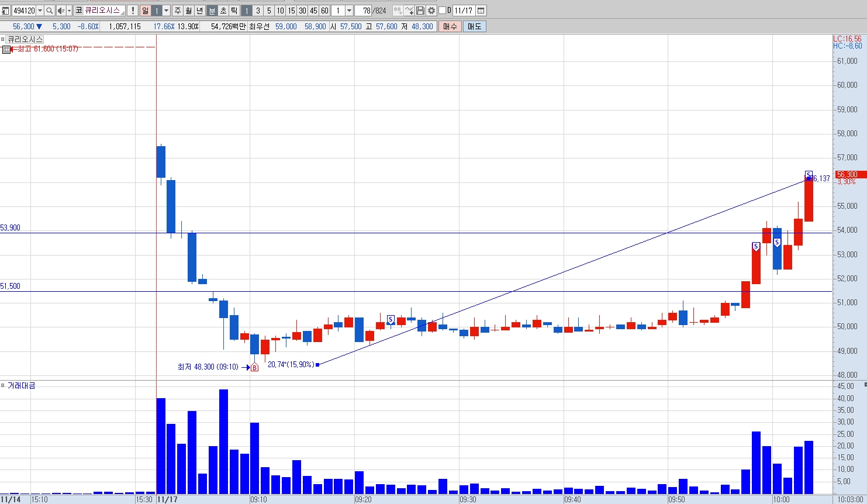
Task: Click the 매도 sell button
Action: [x=474, y=26]
